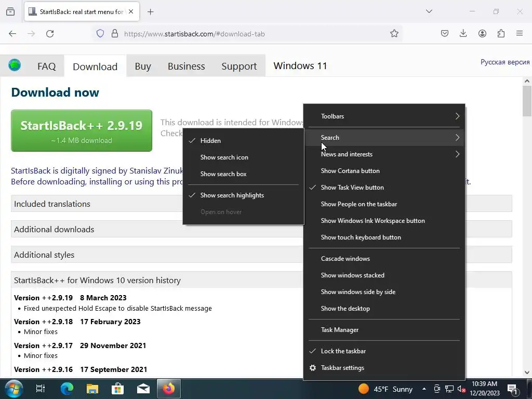Select Show windows stacked
Viewport: 532px width, 399px height.
point(384,275)
